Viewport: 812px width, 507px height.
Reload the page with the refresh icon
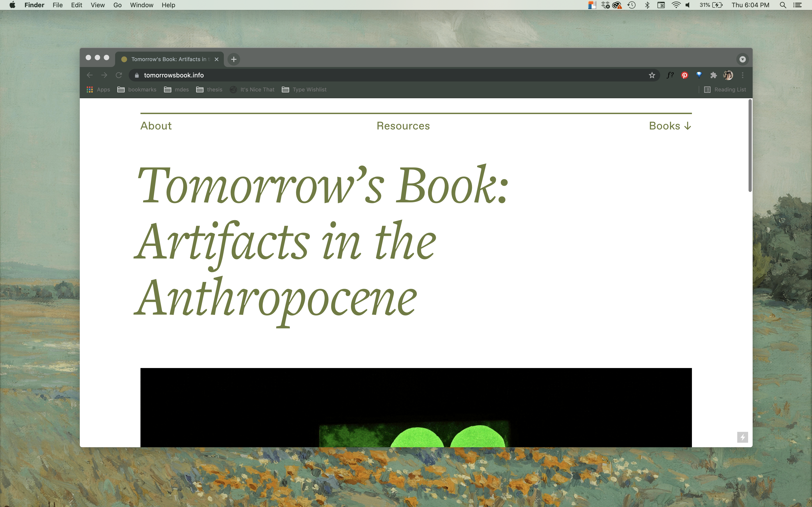[119, 75]
